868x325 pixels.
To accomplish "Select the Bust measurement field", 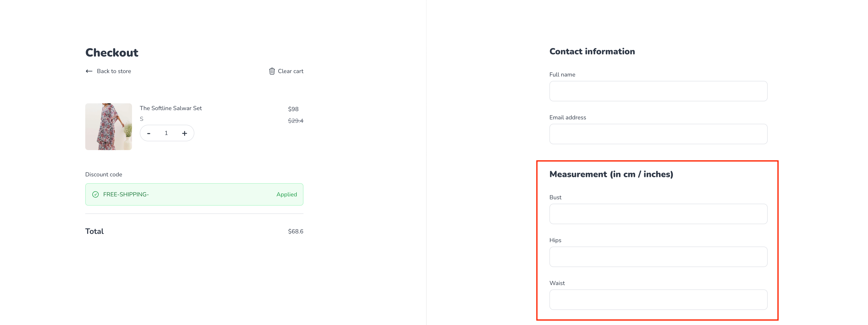I will [x=658, y=214].
